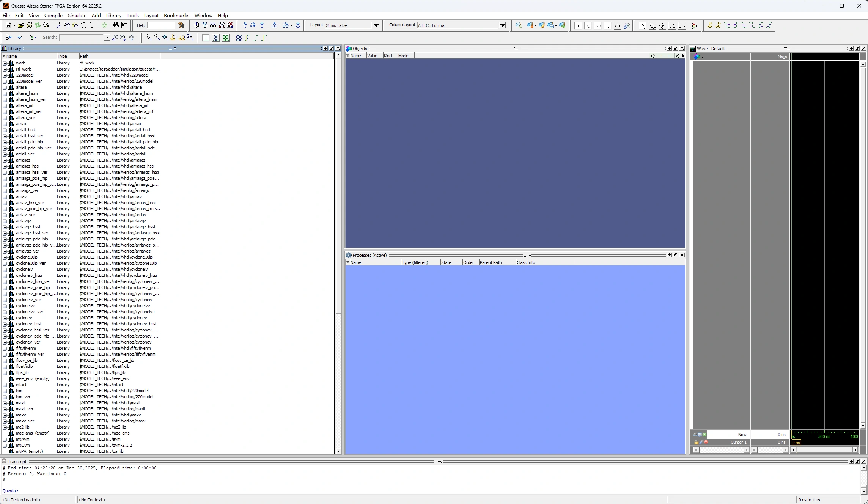Click the Zoom Out magnifier icon
The height and width of the screenshot is (504, 868).
(x=157, y=38)
